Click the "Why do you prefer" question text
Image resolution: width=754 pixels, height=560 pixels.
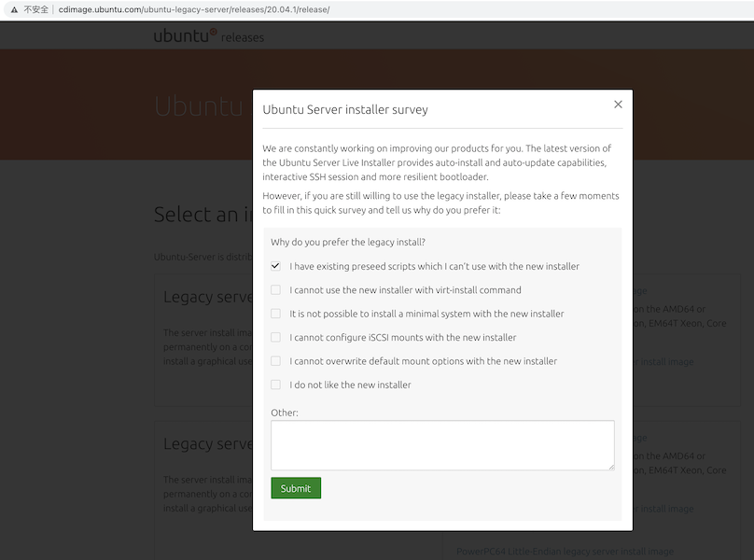pos(348,242)
